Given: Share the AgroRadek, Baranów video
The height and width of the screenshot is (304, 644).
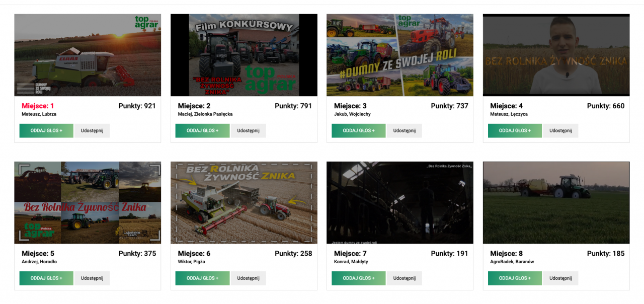Looking at the screenshot, I should [560, 278].
